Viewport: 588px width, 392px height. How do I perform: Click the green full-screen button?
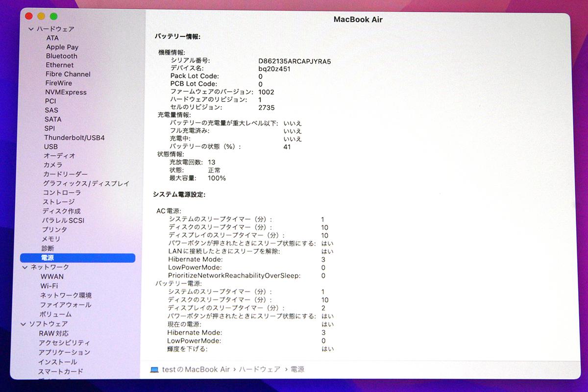(53, 17)
